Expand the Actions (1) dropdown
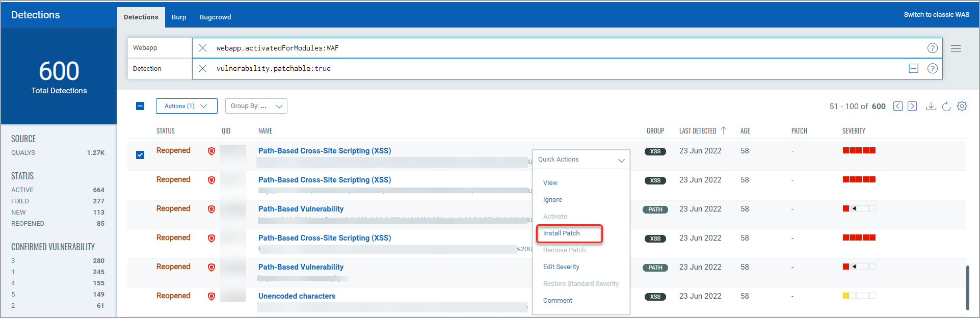980x318 pixels. [187, 106]
